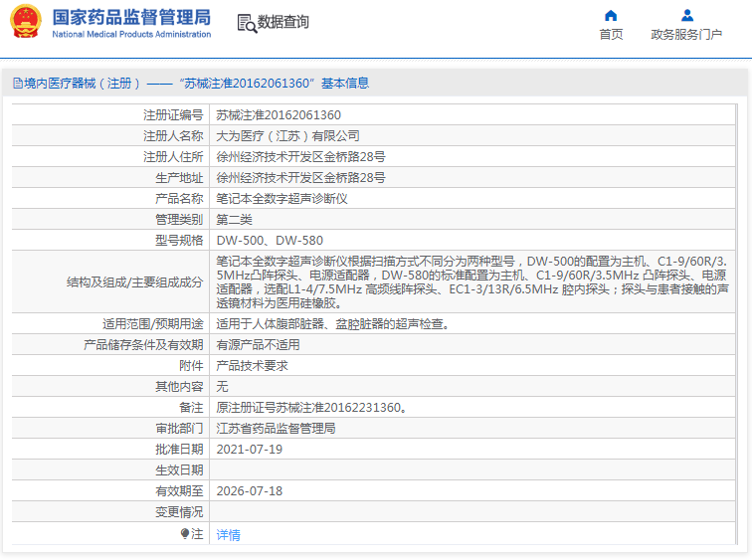Image resolution: width=752 pixels, height=560 pixels.
Task: Click the 注册证编号 label
Action: [173, 115]
